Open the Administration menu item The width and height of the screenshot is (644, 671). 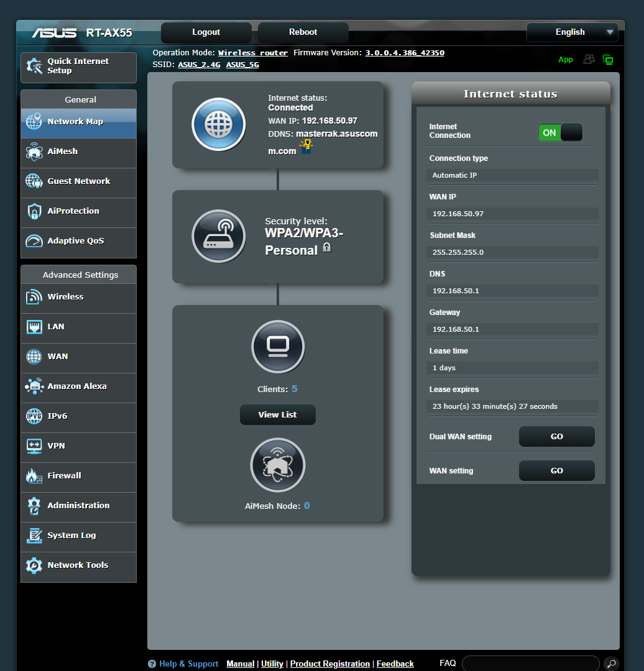[79, 507]
